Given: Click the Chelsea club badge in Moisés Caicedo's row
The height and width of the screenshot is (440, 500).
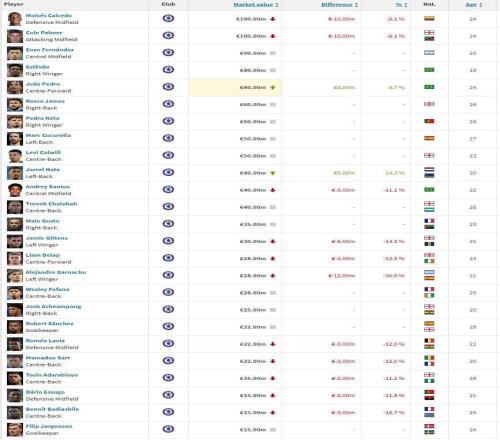Looking at the screenshot, I should pyautogui.click(x=168, y=18).
